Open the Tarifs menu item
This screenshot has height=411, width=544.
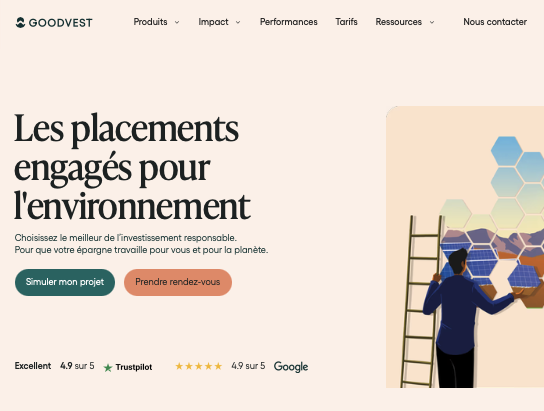[x=346, y=22]
